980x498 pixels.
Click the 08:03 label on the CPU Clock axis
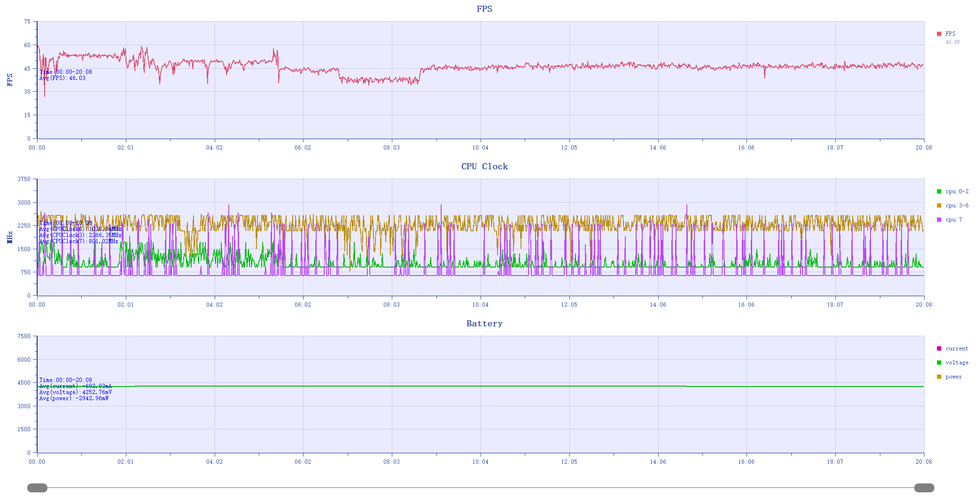tap(391, 305)
